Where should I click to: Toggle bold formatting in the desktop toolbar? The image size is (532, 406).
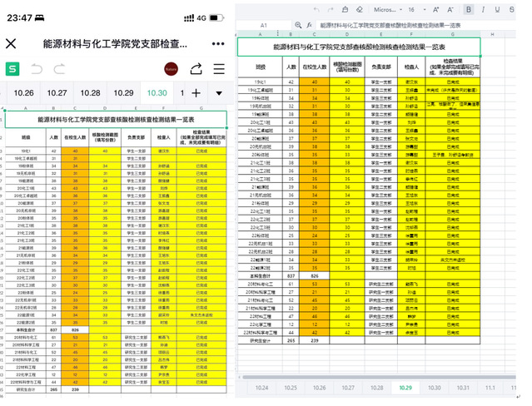click(x=469, y=9)
